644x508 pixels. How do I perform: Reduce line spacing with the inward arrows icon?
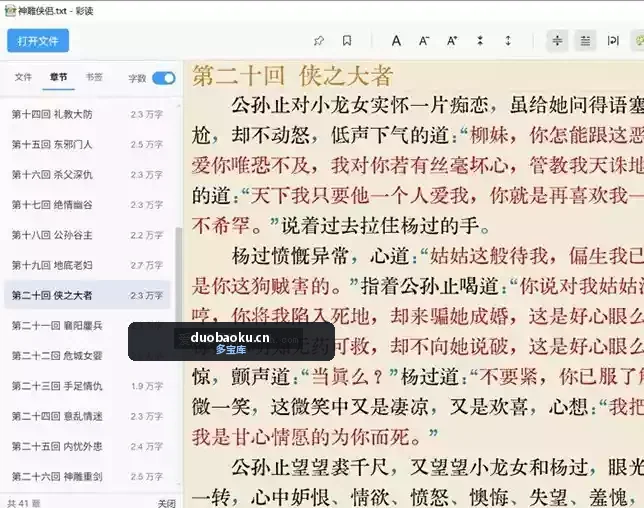[x=480, y=41]
